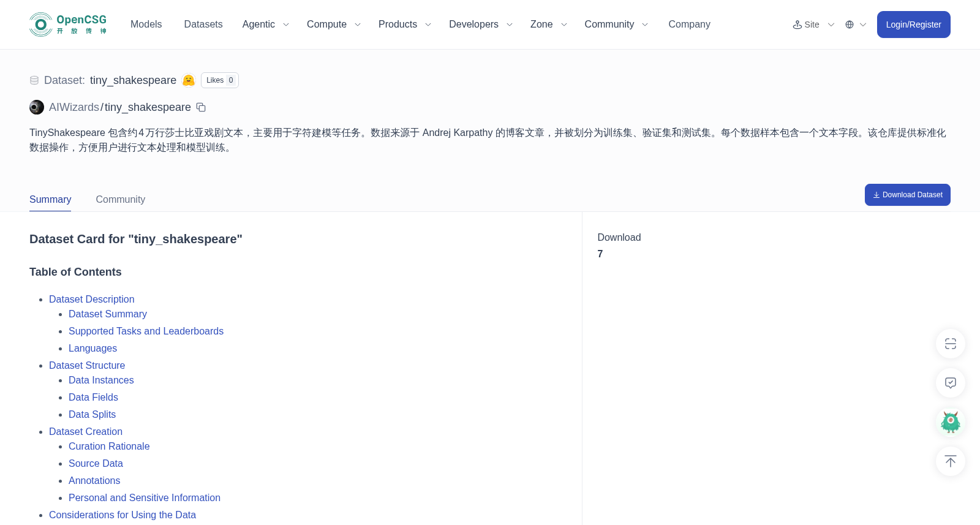Open Models in the navigation
This screenshot has height=525, width=980.
[x=146, y=25]
